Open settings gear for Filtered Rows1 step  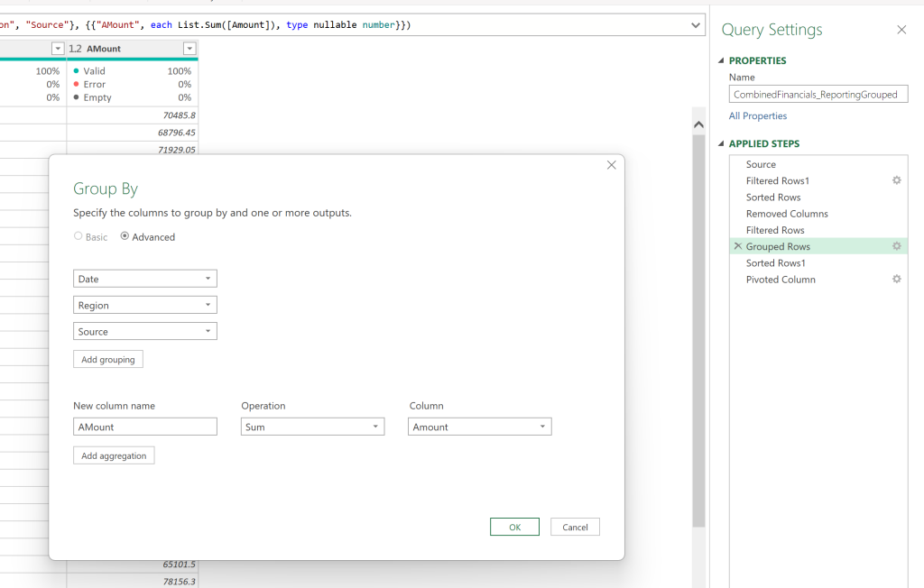click(896, 180)
